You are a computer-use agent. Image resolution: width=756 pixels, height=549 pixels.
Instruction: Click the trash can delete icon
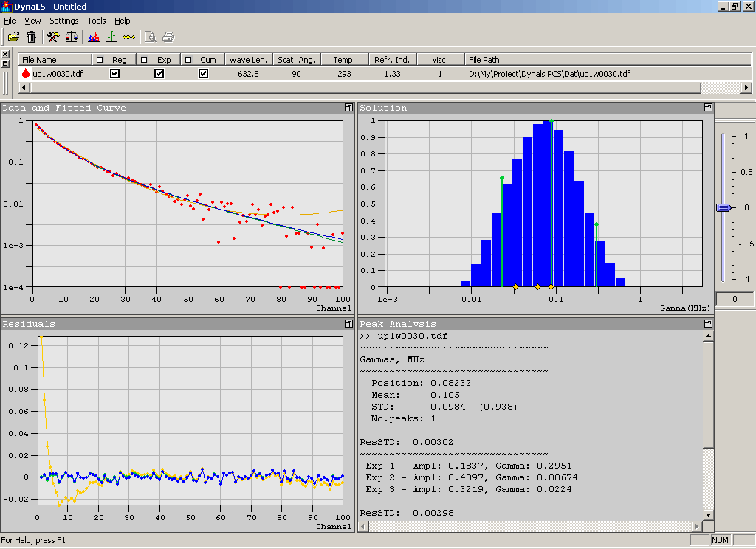tap(31, 37)
